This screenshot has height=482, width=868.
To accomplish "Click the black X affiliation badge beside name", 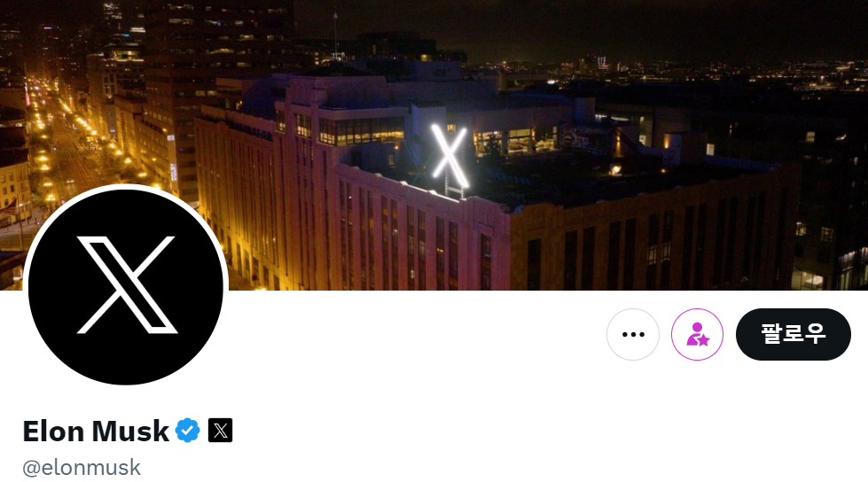I will 220,431.
